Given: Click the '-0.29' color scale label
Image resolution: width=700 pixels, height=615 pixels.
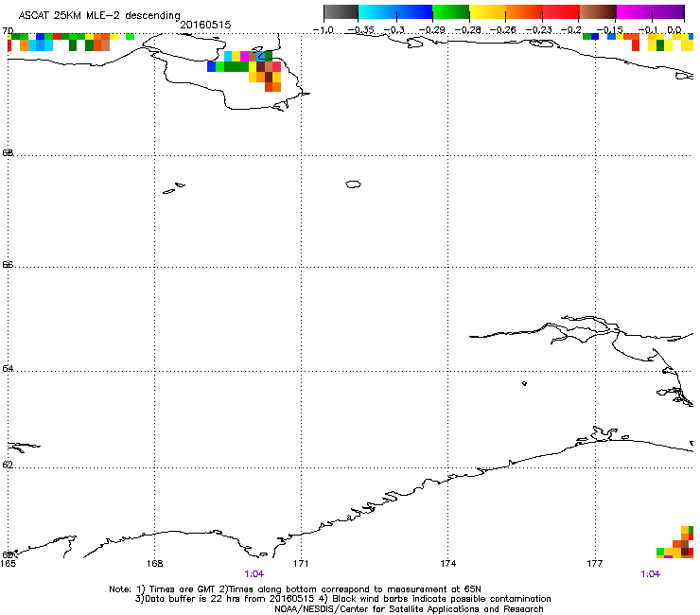Looking at the screenshot, I should pos(431,30).
